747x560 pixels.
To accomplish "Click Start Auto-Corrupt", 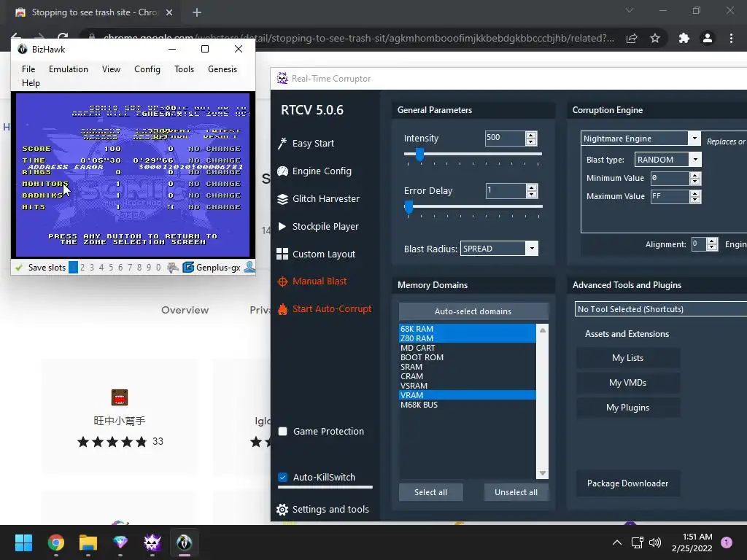I will [x=324, y=309].
